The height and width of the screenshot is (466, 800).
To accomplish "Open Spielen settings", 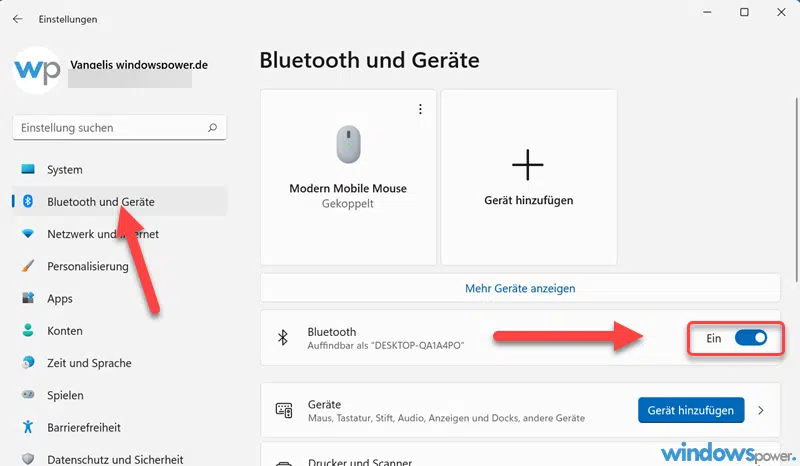I will click(x=119, y=395).
